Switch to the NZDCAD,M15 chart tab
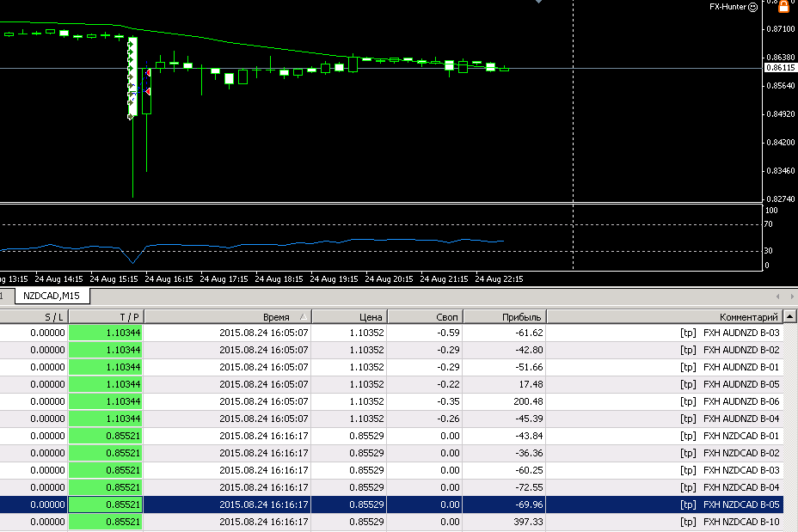 [x=52, y=296]
